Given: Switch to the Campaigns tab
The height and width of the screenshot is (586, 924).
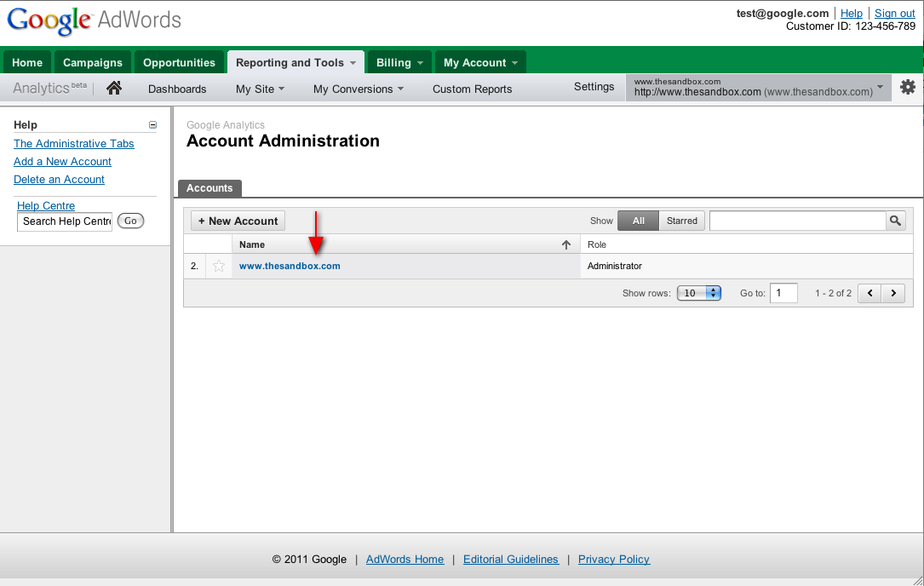Looking at the screenshot, I should click(93, 62).
